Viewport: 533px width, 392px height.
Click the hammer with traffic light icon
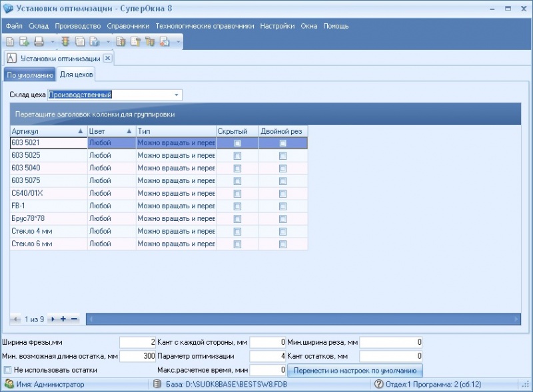pos(150,42)
